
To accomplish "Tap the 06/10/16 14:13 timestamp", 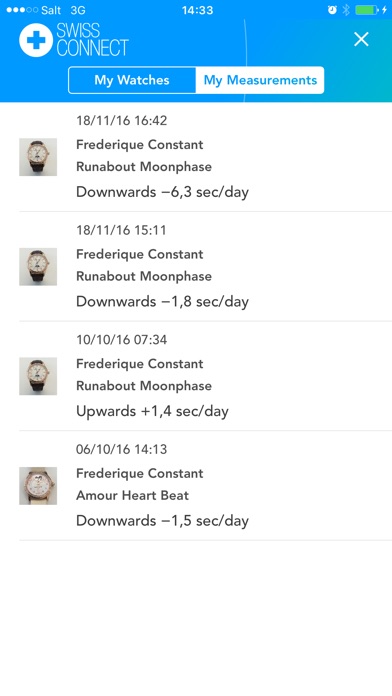I will click(122, 449).
